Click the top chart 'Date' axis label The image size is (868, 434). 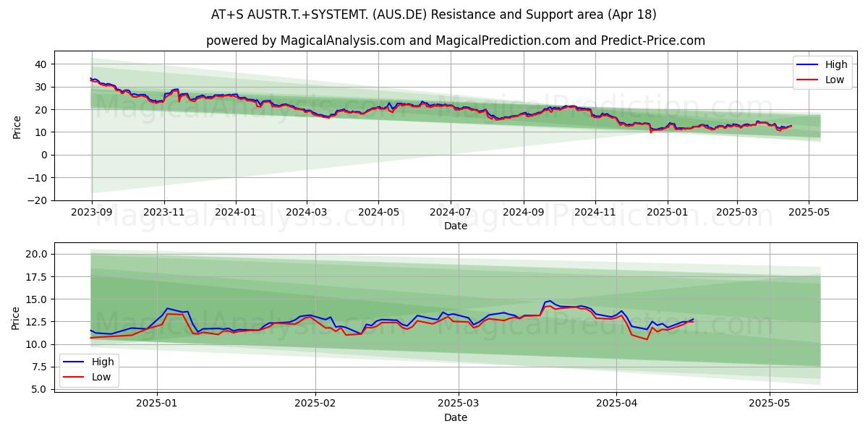click(456, 226)
